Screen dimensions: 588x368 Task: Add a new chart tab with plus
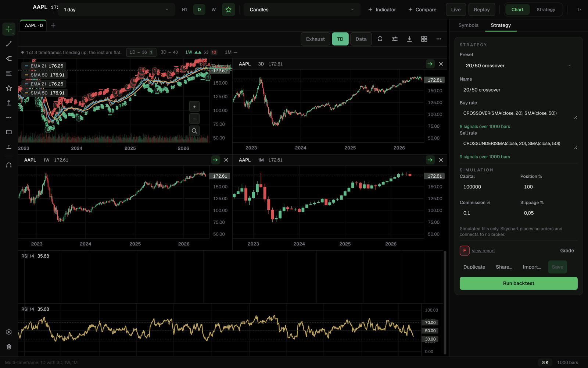(53, 25)
